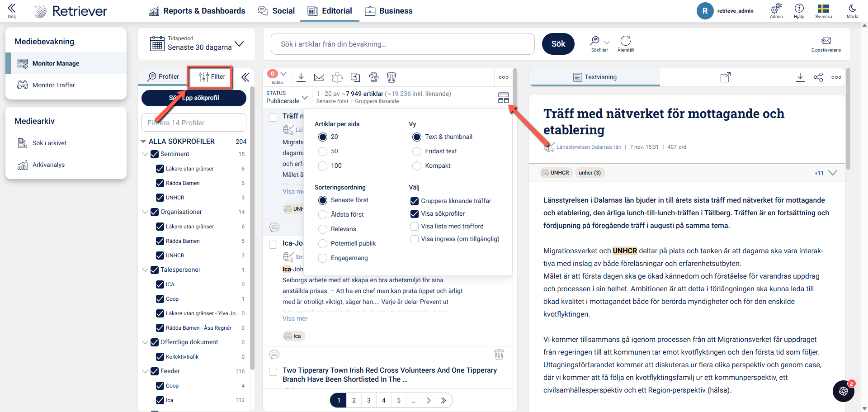This screenshot has height=412, width=868.
Task: Select the Textvisning tab
Action: click(x=594, y=77)
